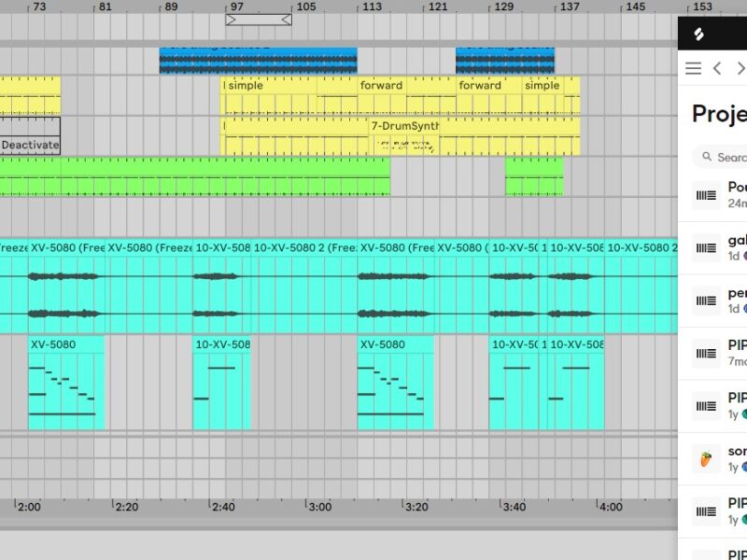Select the Deactivate clip

[30, 135]
